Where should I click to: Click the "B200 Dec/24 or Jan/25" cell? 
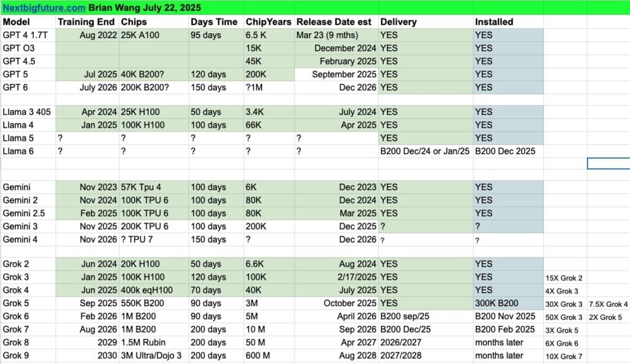click(x=426, y=151)
